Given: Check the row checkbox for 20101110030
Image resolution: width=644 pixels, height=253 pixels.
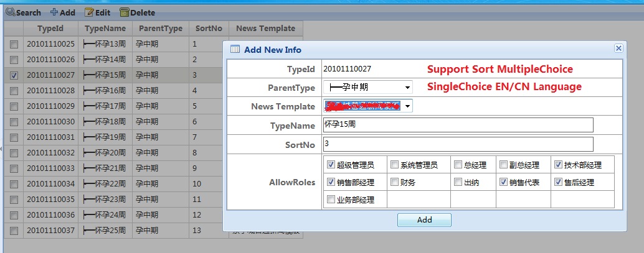Looking at the screenshot, I should coord(14,122).
